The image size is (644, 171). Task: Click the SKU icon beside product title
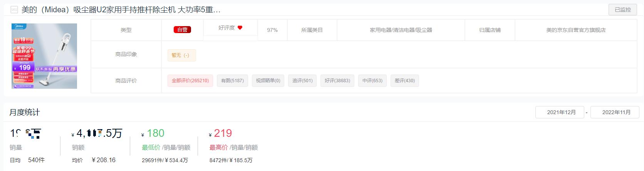tap(14, 10)
